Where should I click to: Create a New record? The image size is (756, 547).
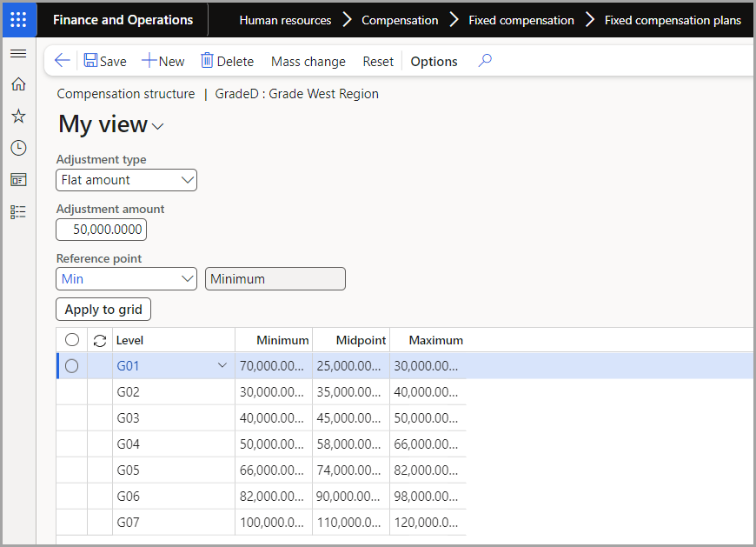(x=163, y=61)
